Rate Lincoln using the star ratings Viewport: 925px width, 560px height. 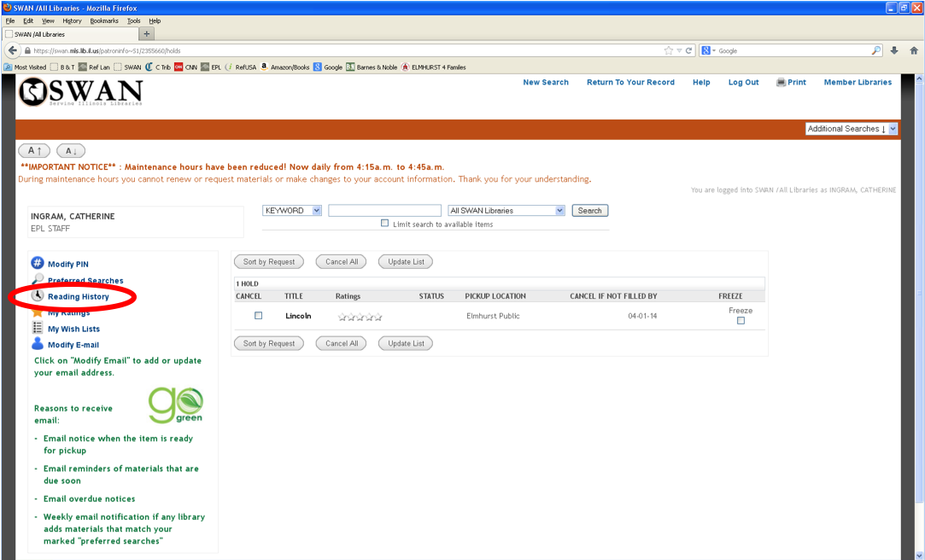pyautogui.click(x=360, y=318)
